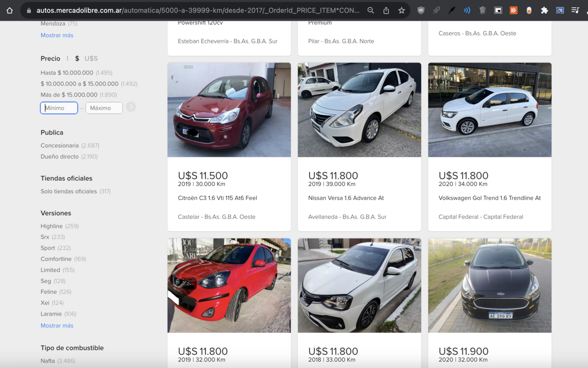
Task: Click the share page icon
Action: [x=386, y=10]
